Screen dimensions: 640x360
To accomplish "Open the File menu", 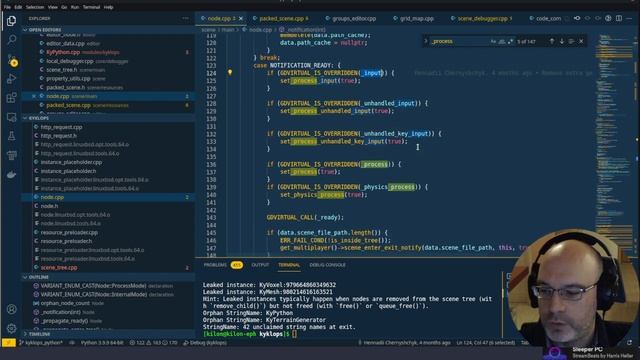I will pos(7,7).
